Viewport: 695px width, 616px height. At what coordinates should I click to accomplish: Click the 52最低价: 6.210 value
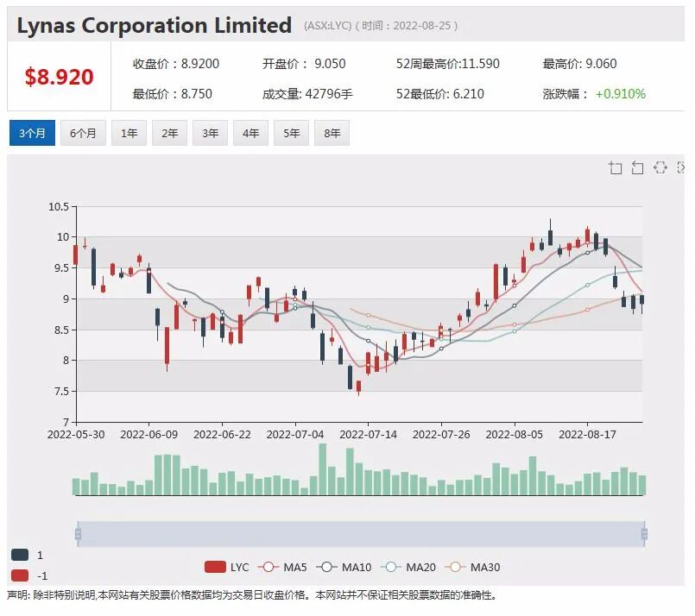pyautogui.click(x=439, y=94)
